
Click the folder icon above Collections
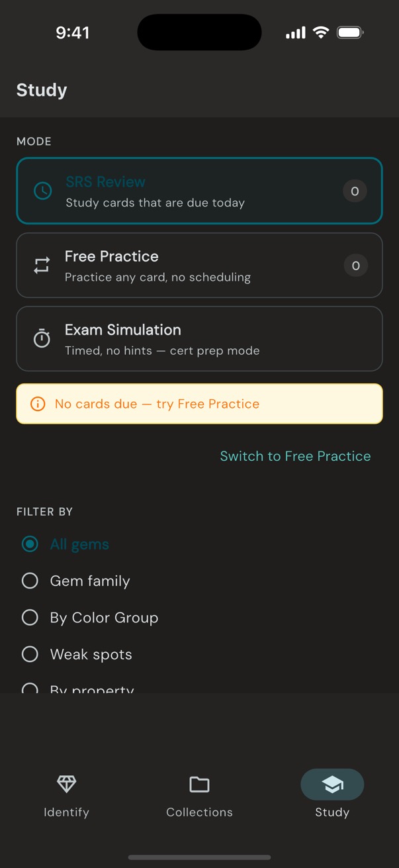point(199,784)
